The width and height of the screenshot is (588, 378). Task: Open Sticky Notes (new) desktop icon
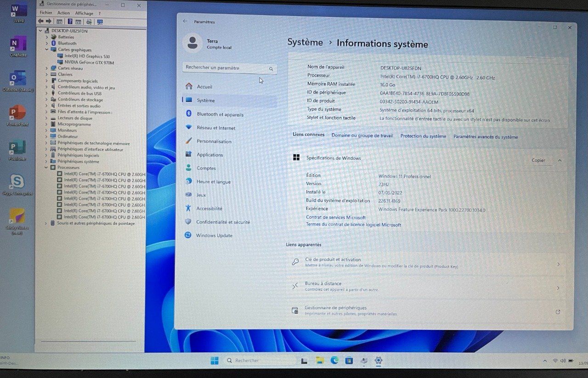point(17,221)
